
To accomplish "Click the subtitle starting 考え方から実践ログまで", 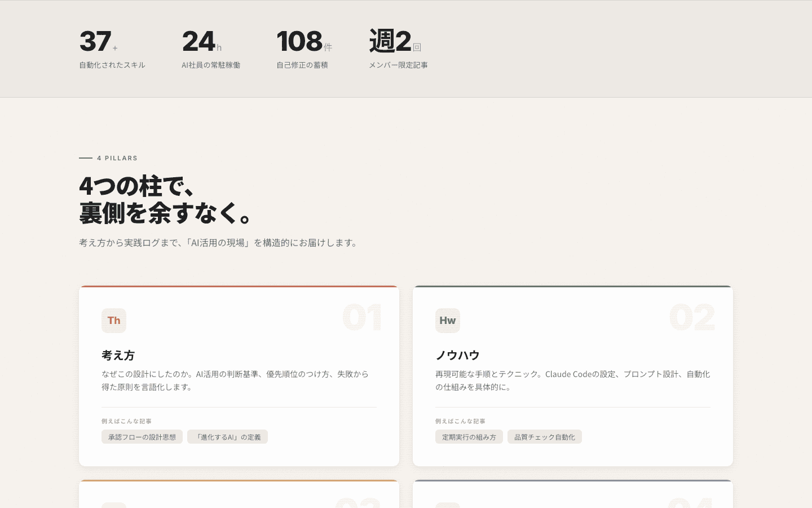I will pos(219,243).
